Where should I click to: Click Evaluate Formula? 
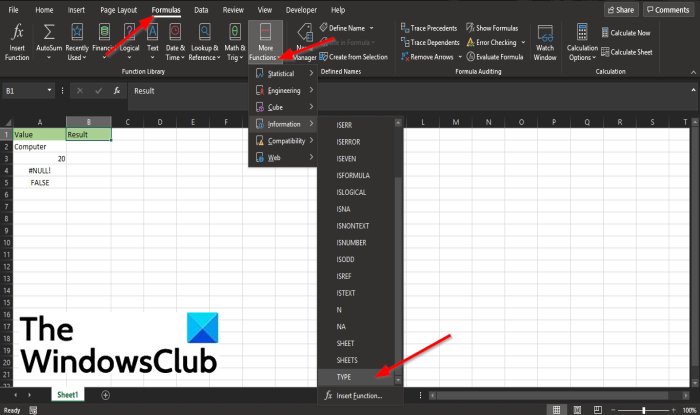[x=495, y=57]
